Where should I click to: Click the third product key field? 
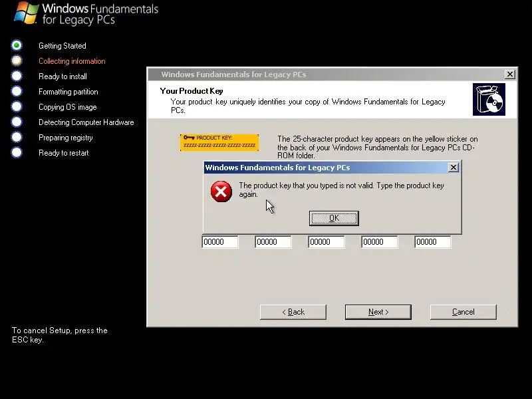coord(327,242)
